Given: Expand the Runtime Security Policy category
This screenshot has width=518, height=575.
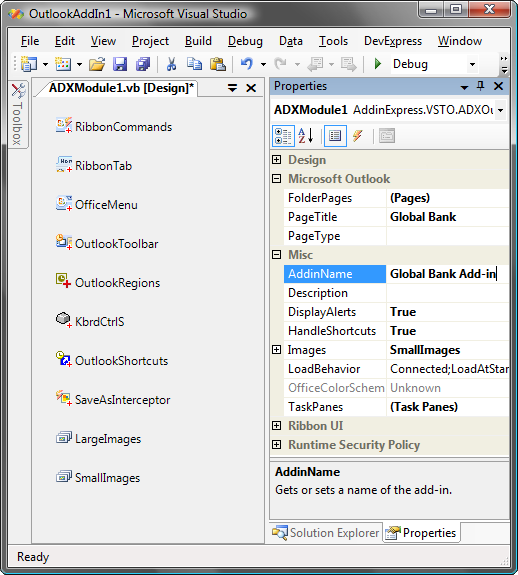Looking at the screenshot, I should tap(276, 444).
